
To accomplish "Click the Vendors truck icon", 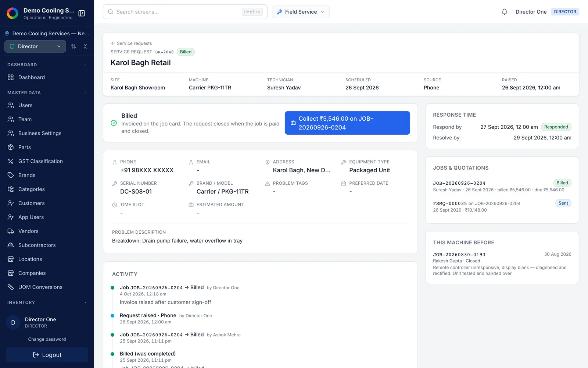I will (x=11, y=231).
